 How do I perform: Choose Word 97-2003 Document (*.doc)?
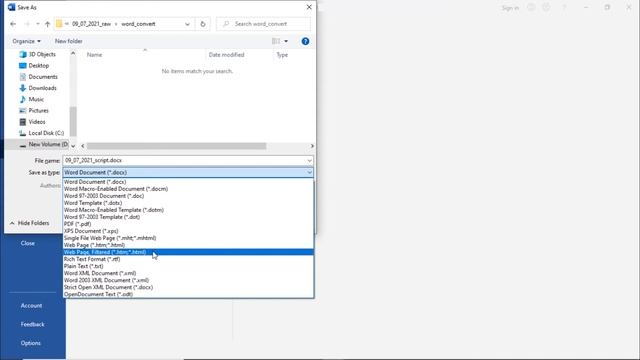click(x=188, y=196)
